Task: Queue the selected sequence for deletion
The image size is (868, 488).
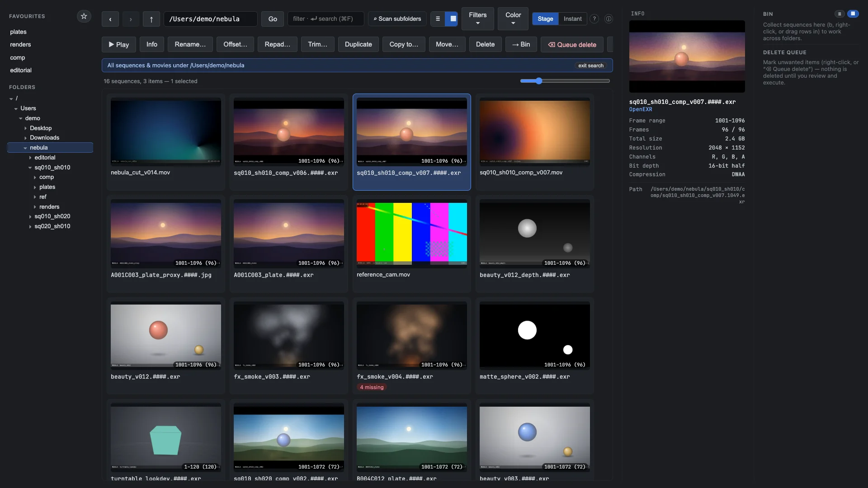Action: coord(572,45)
